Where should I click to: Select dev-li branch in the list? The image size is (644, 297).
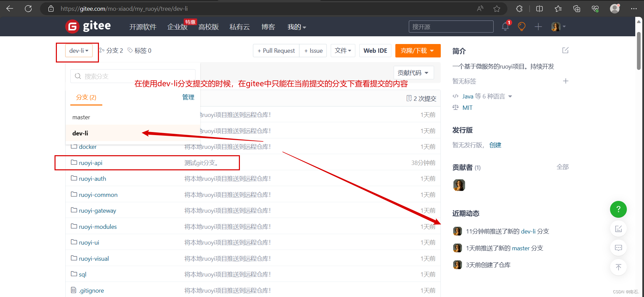pos(133,133)
